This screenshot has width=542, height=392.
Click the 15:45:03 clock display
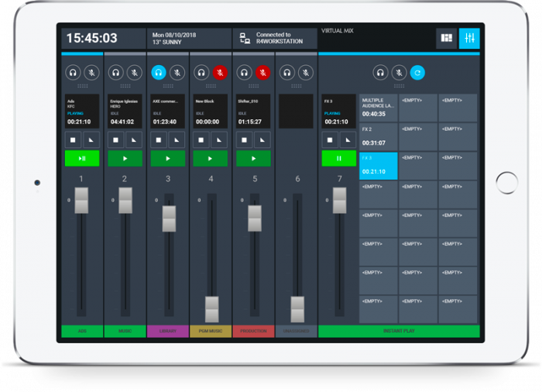pyautogui.click(x=103, y=39)
